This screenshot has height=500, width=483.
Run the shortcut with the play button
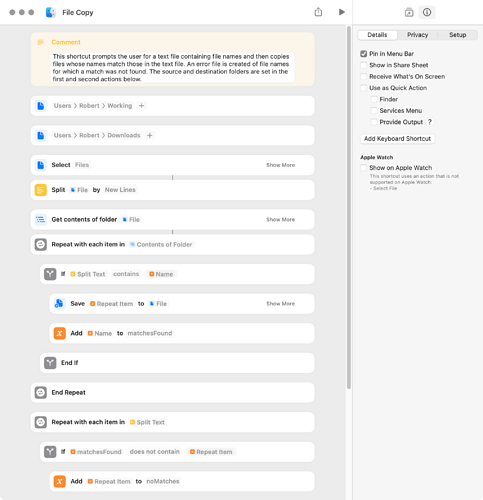click(x=342, y=12)
